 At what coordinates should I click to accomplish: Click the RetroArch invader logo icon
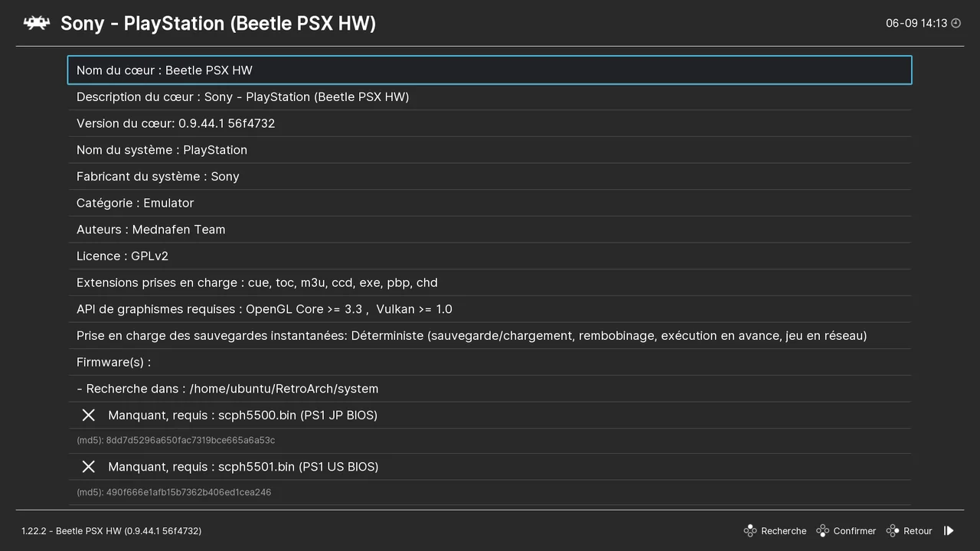click(x=37, y=23)
